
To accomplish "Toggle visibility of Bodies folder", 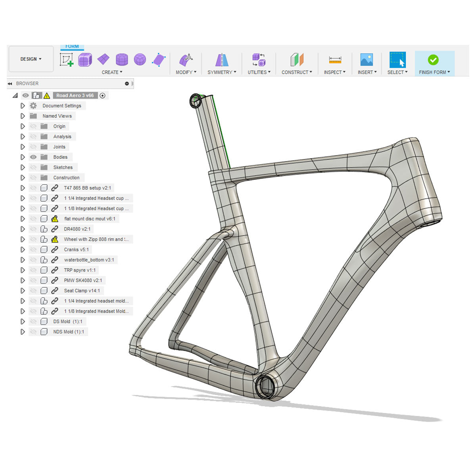I will pyautogui.click(x=33, y=157).
